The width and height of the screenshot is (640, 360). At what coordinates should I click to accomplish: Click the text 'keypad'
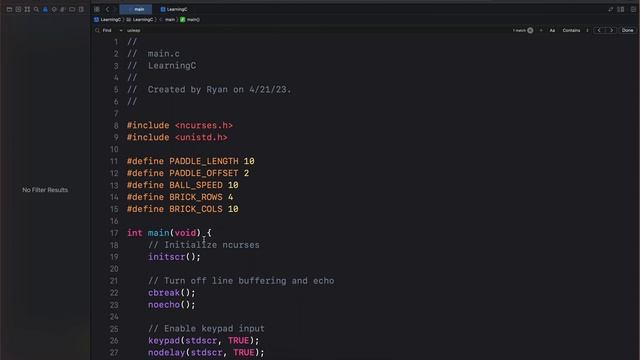click(x=164, y=341)
